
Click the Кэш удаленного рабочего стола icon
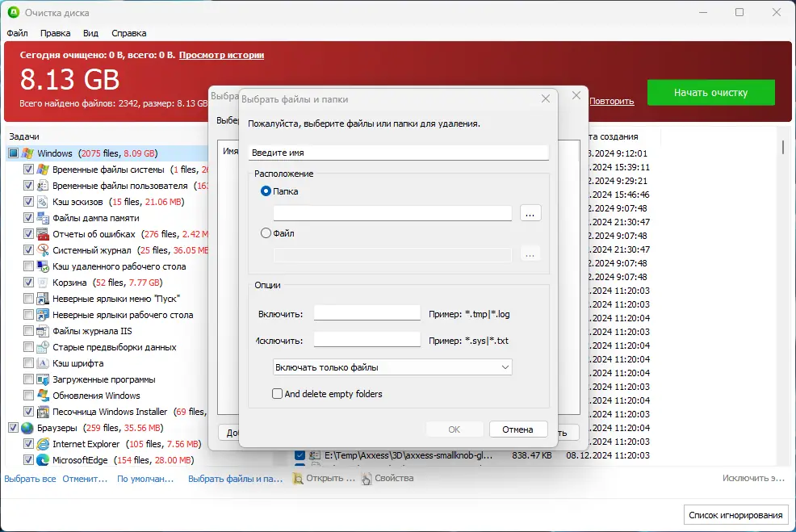pos(43,266)
